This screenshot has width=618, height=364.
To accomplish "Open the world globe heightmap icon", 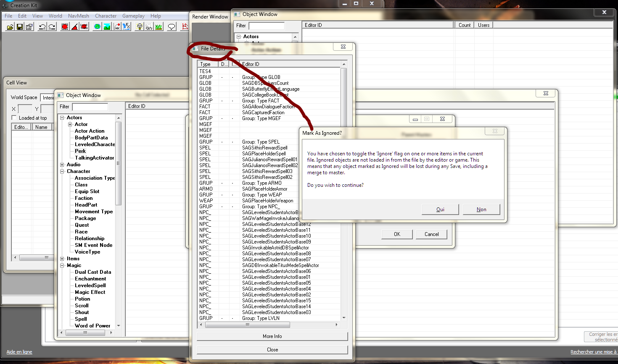I will (97, 27).
